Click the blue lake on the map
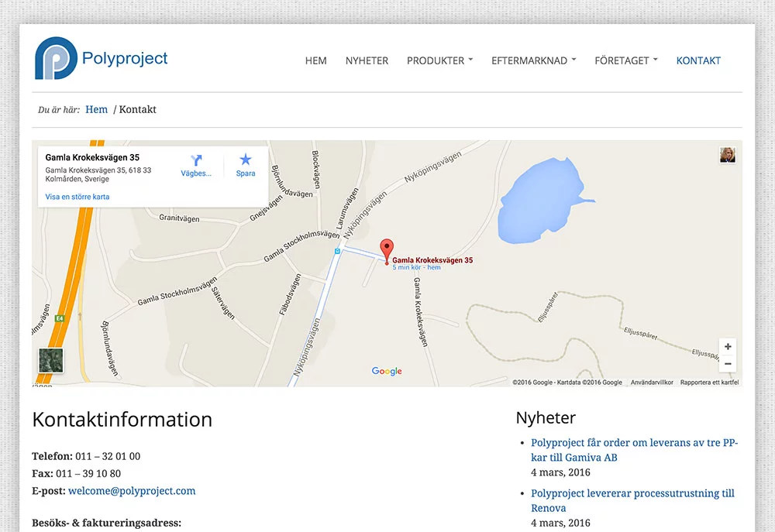The image size is (775, 532). point(541,200)
